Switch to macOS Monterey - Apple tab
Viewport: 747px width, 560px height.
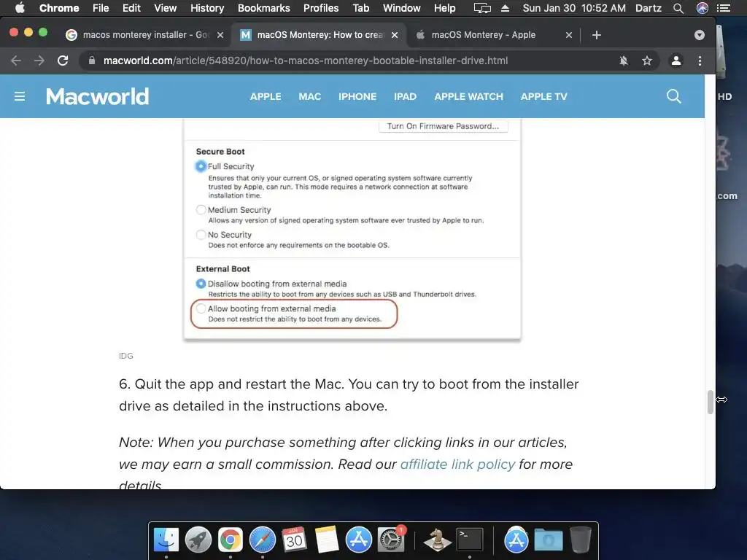tap(493, 35)
